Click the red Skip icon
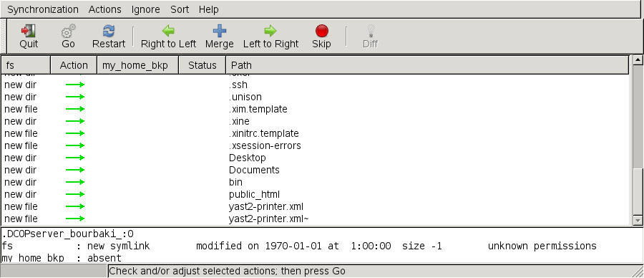This screenshot has height=278, width=644. [x=321, y=31]
